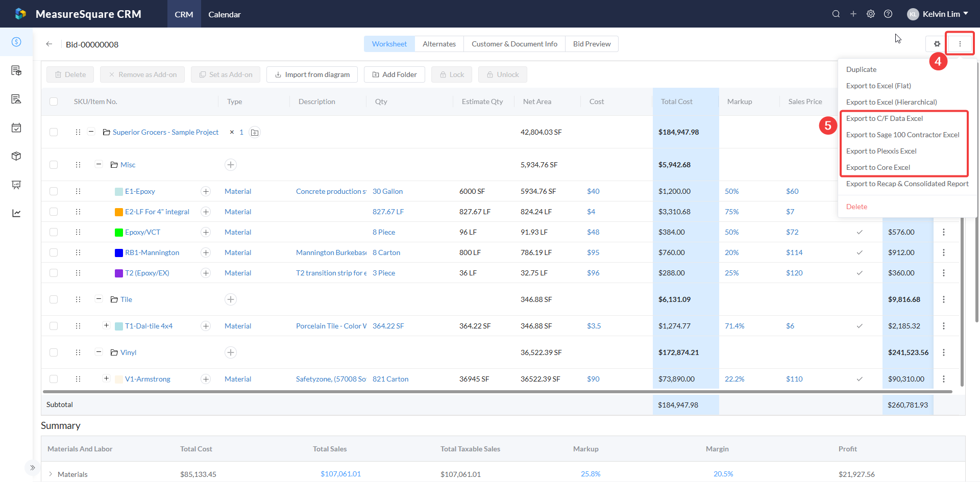980x482 pixels.
Task: Click the plus icon in the Vinyl folder row
Action: (x=231, y=352)
